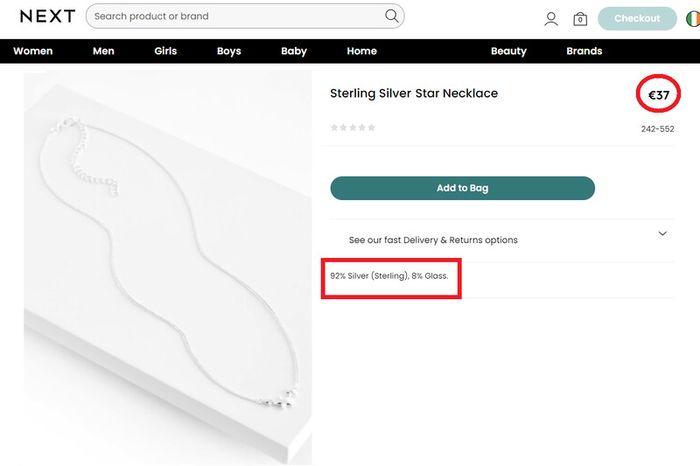Go to the NEXT logo homepage

(x=47, y=17)
